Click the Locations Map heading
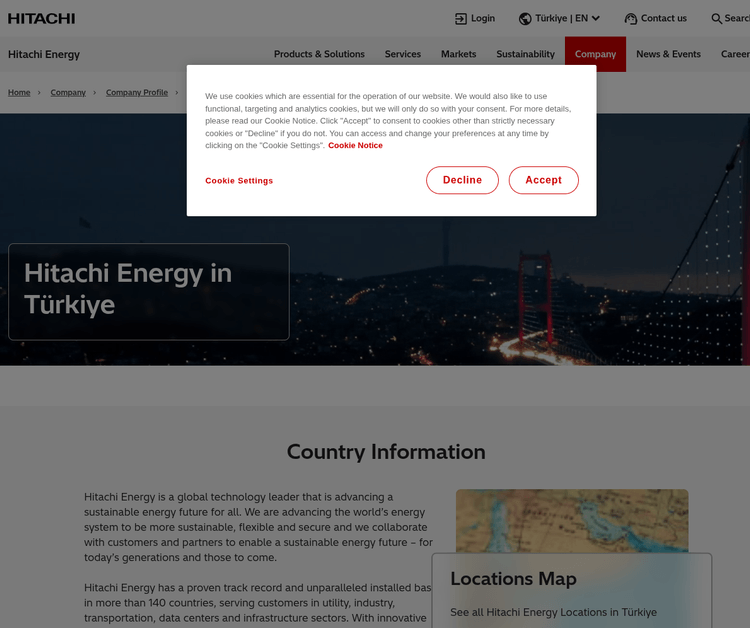Viewport: 750px width, 628px height. [513, 579]
